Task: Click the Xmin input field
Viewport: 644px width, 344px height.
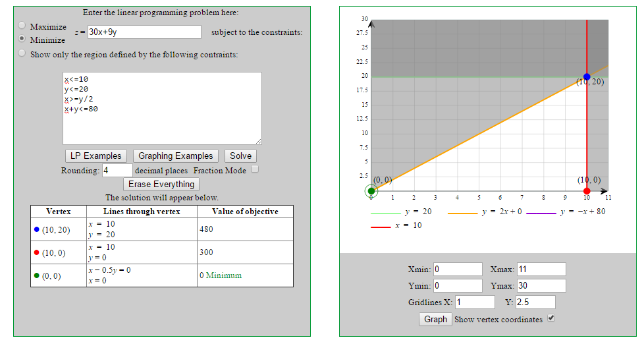Action: 458,269
